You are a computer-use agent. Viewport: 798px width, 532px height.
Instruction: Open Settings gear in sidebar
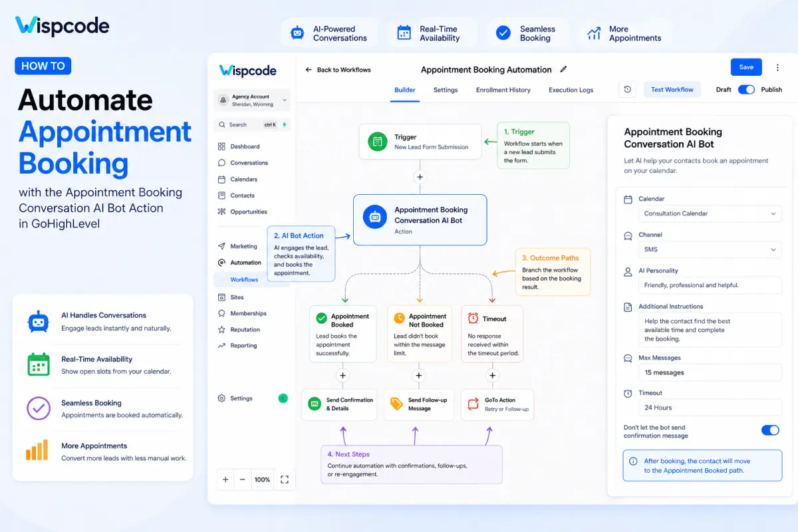(235, 398)
